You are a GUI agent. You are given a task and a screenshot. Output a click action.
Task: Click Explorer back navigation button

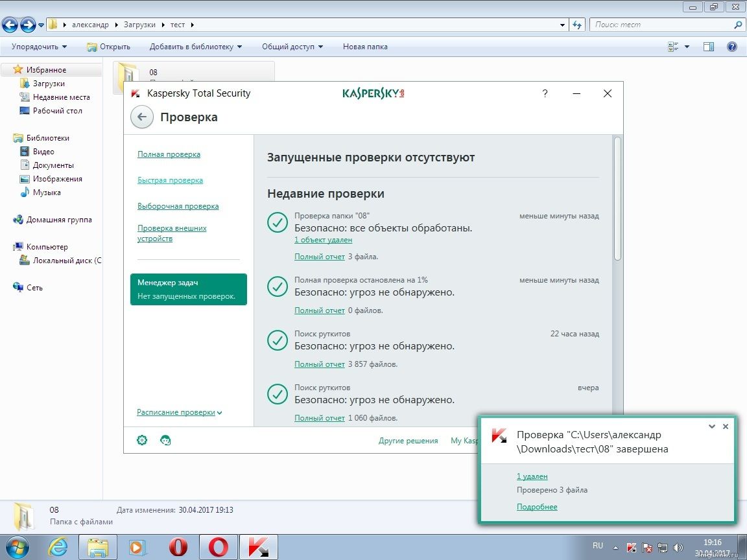point(10,25)
